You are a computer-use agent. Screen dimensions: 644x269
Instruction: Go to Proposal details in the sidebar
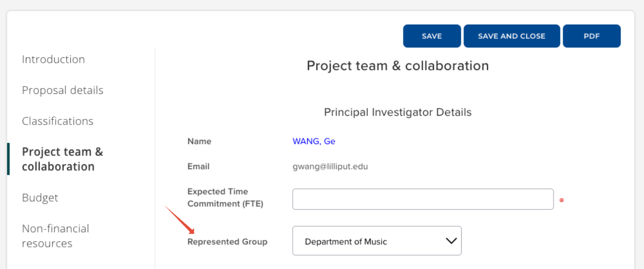pos(63,90)
